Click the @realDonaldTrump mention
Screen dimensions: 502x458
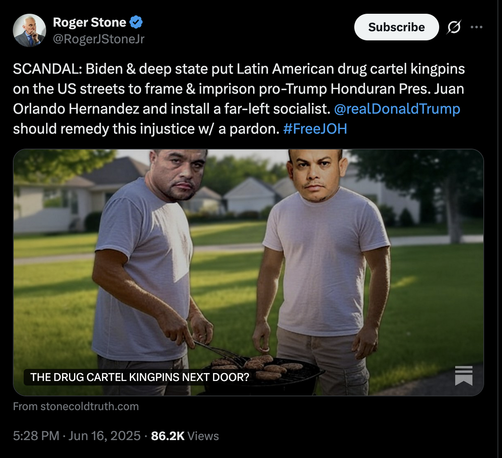(397, 109)
